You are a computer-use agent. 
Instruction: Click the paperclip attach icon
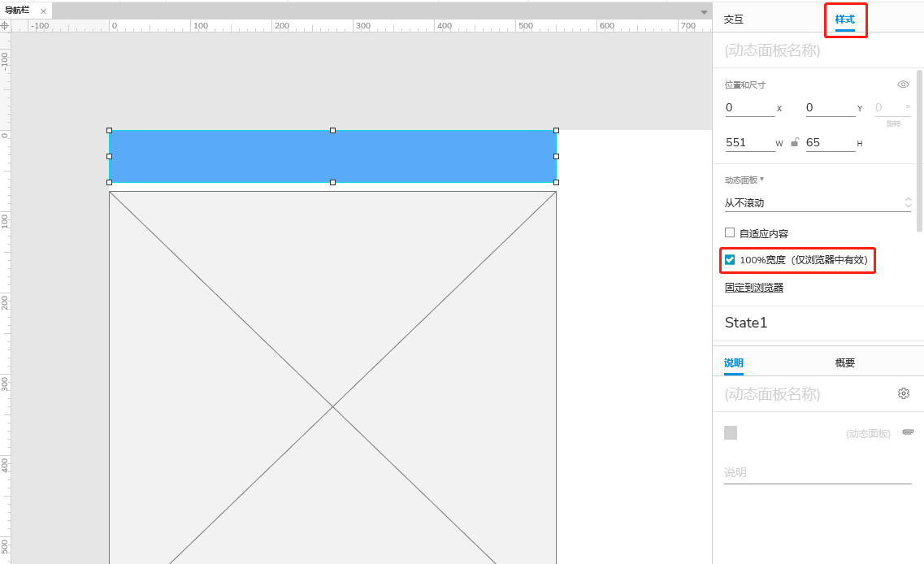pos(908,432)
